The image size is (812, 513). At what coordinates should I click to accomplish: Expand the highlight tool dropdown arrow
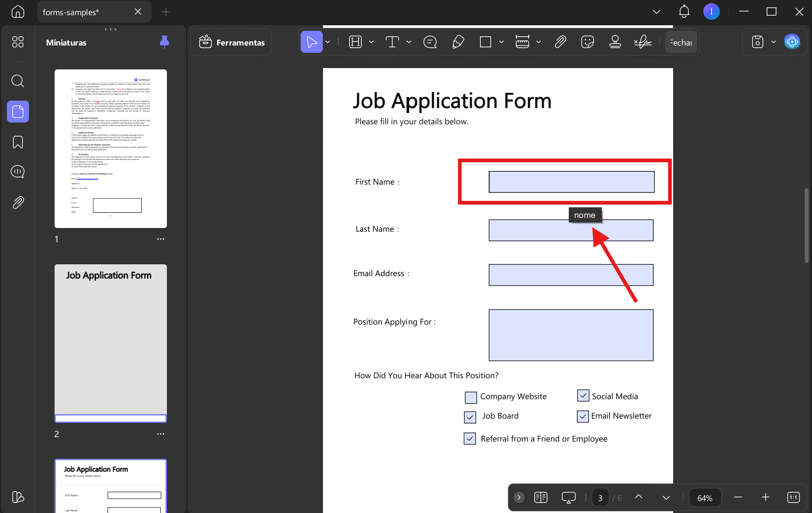pyautogui.click(x=371, y=42)
